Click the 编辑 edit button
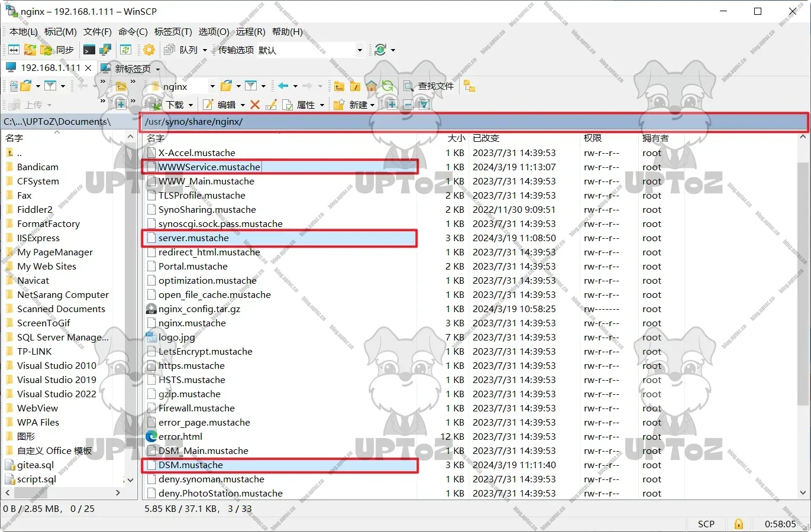 click(x=219, y=105)
